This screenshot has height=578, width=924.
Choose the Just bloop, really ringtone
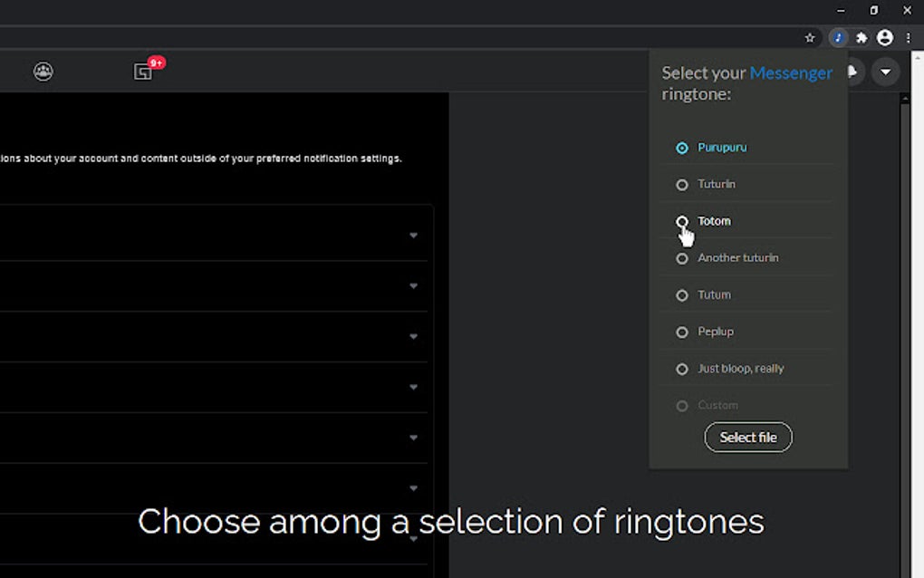(x=681, y=369)
